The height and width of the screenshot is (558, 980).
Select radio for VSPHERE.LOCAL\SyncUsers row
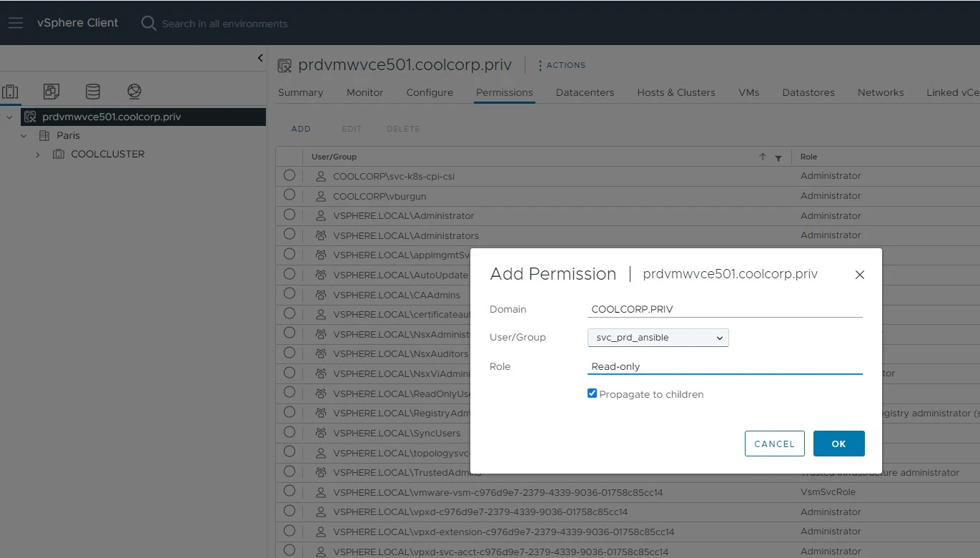coord(289,432)
